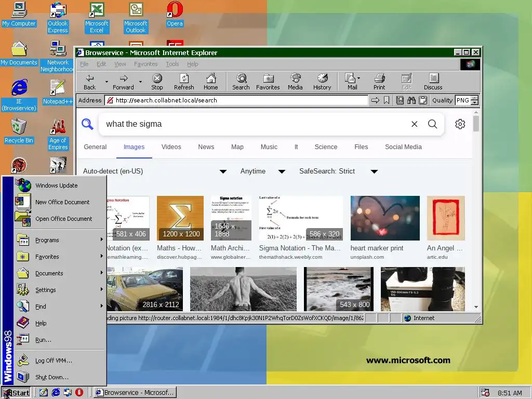
Task: Click the Go arrow next to address bar
Action: [375, 100]
